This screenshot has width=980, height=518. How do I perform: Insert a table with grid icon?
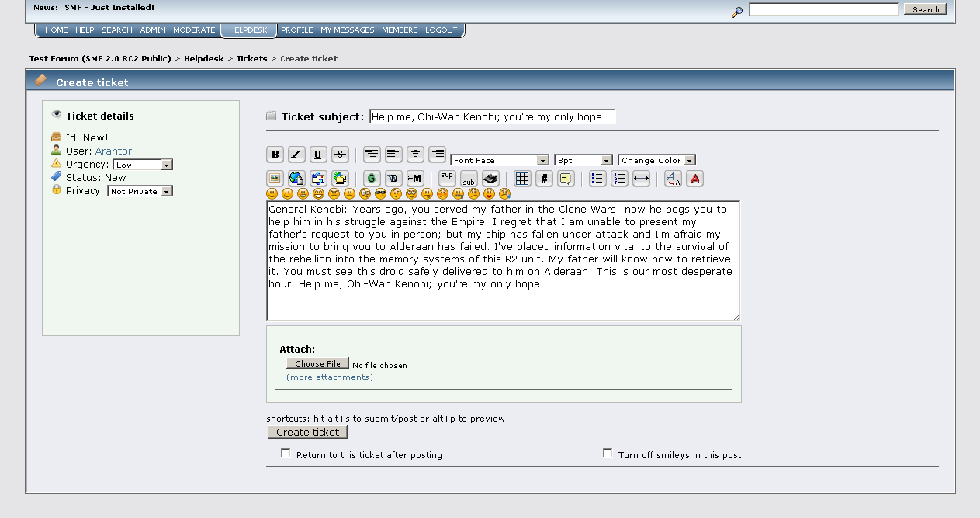coord(522,178)
